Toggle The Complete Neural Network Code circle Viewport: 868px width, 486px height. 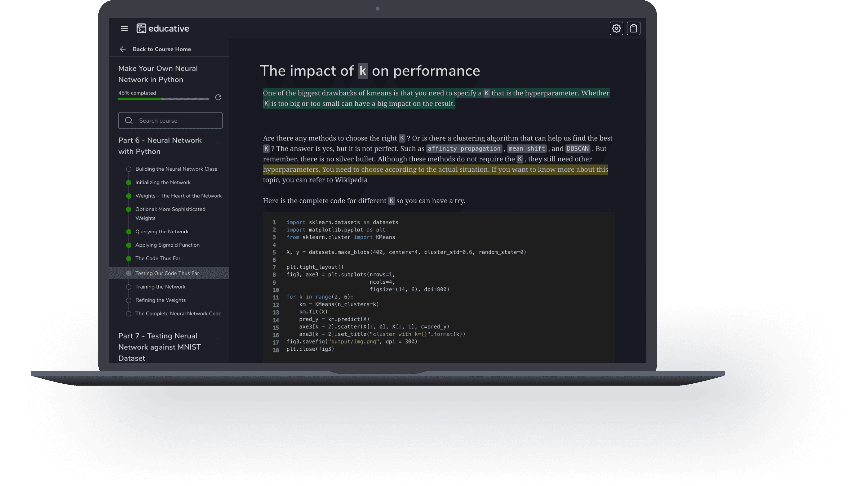129,314
